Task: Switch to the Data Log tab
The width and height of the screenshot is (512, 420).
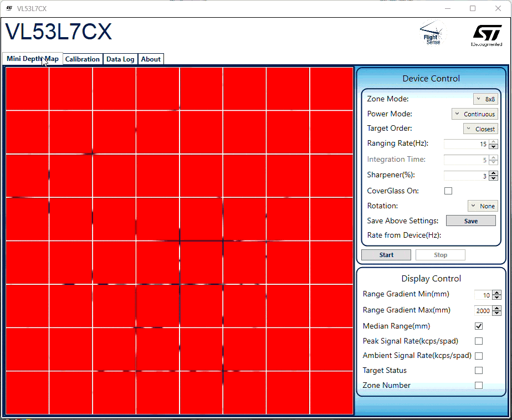Action: point(120,59)
